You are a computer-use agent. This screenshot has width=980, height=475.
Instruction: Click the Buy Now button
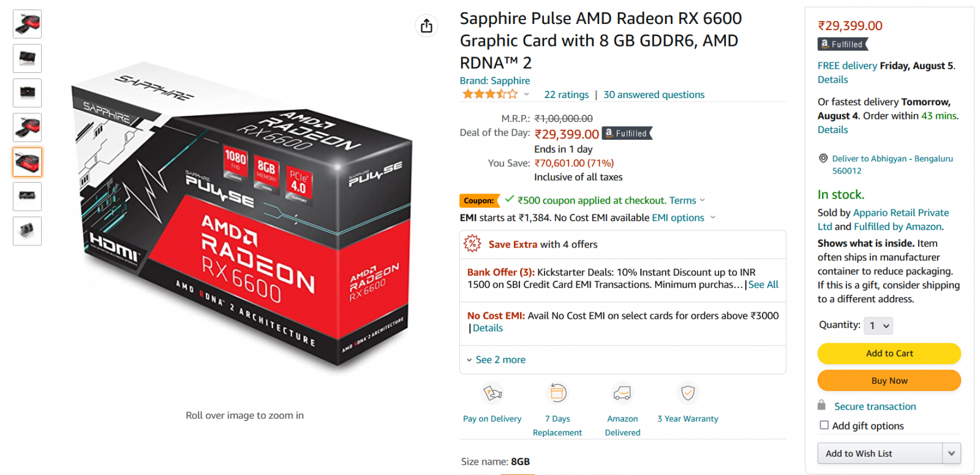point(889,381)
